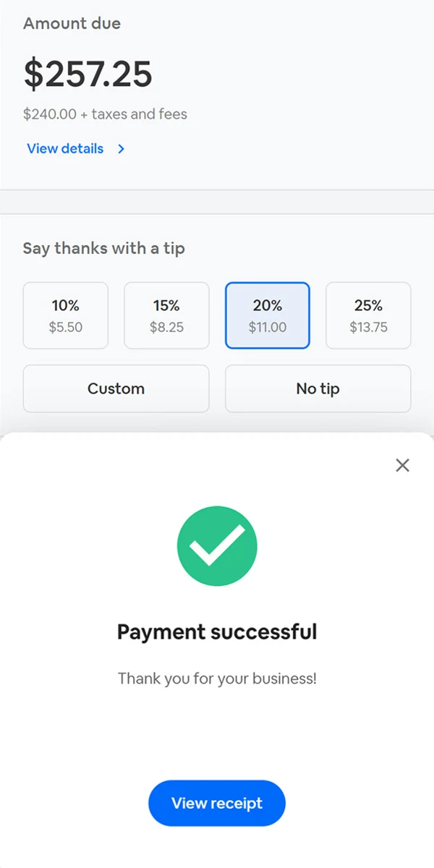Click the Amount due label

72,23
